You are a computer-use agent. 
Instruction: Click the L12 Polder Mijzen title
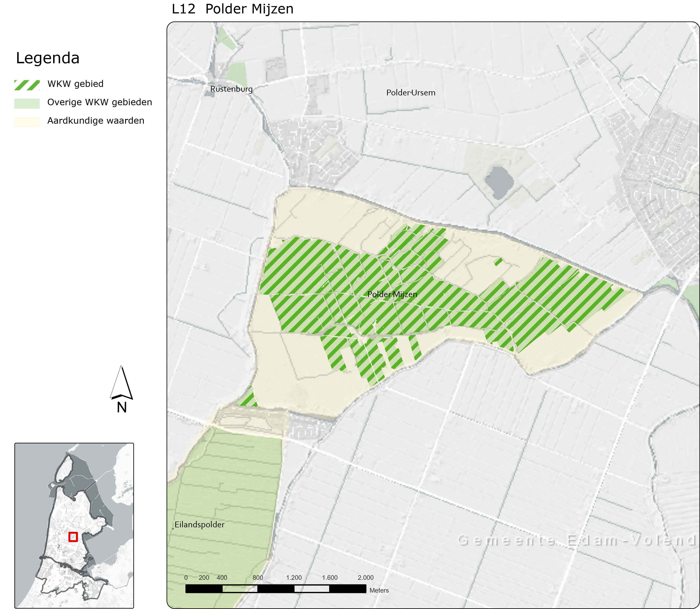click(x=233, y=9)
